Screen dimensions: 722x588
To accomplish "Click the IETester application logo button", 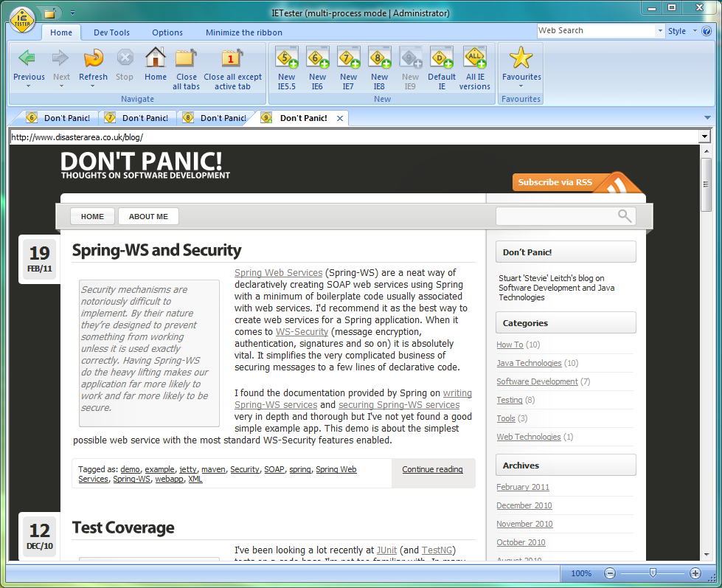I will click(22, 20).
